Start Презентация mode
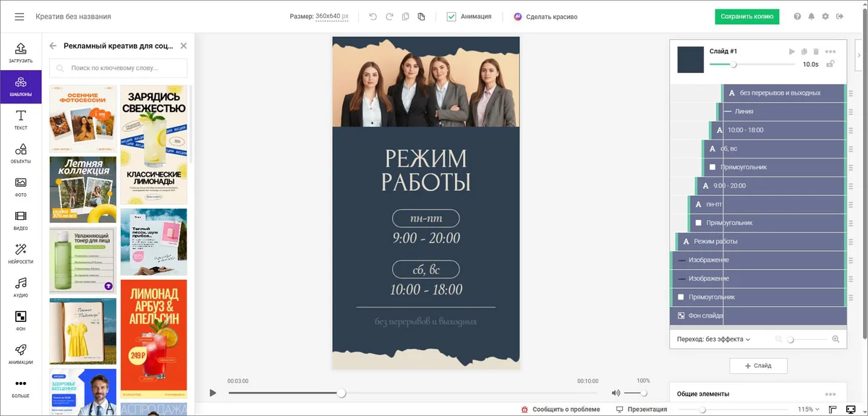The height and width of the screenshot is (416, 868). point(642,409)
